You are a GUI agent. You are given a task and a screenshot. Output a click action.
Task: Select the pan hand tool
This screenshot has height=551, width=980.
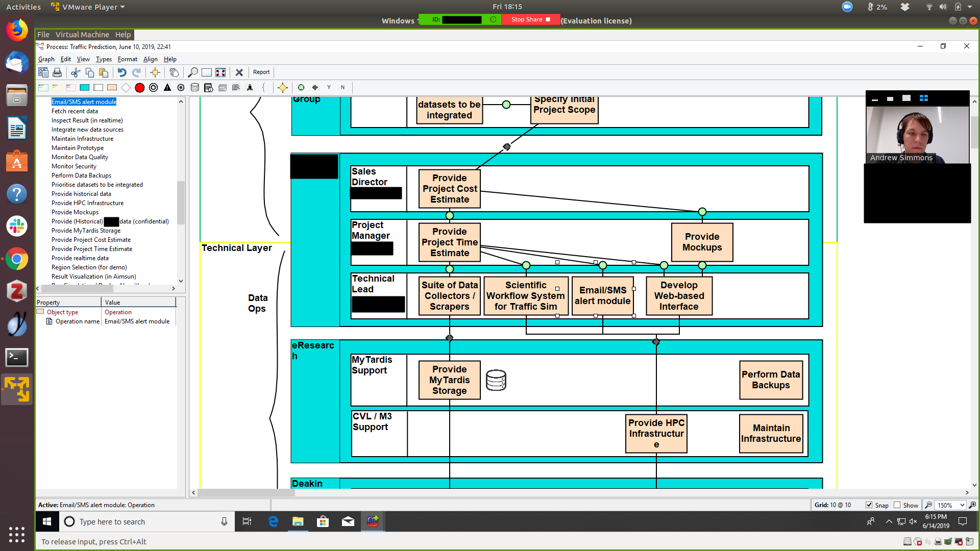[x=174, y=72]
